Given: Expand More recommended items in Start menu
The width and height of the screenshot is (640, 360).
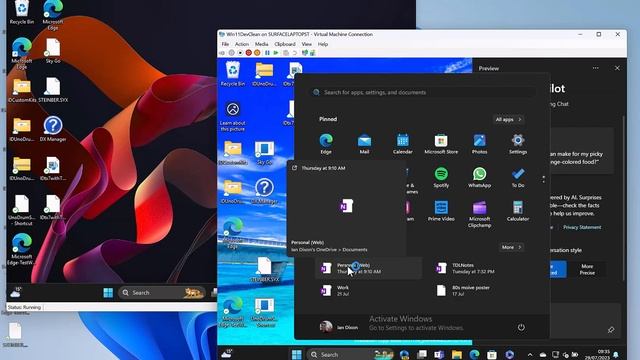Looking at the screenshot, I should pyautogui.click(x=511, y=247).
